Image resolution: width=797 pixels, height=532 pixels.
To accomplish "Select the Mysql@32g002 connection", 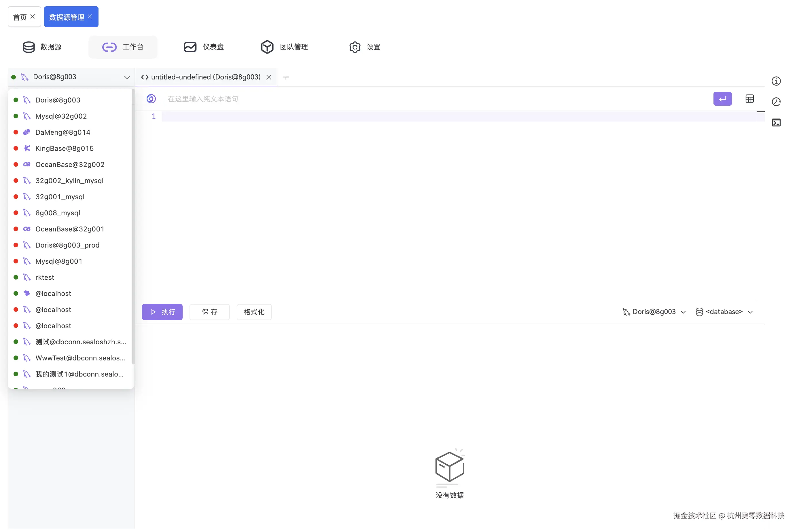I will pos(61,116).
